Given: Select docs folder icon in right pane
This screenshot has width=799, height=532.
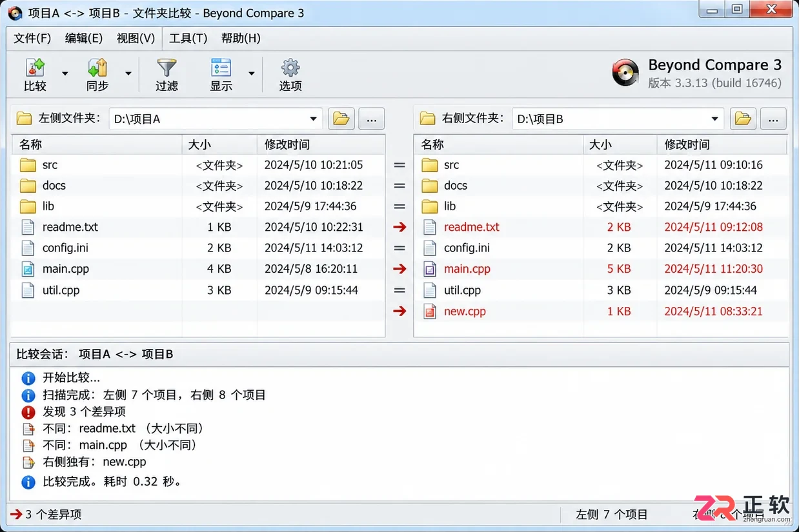Looking at the screenshot, I should pos(430,186).
